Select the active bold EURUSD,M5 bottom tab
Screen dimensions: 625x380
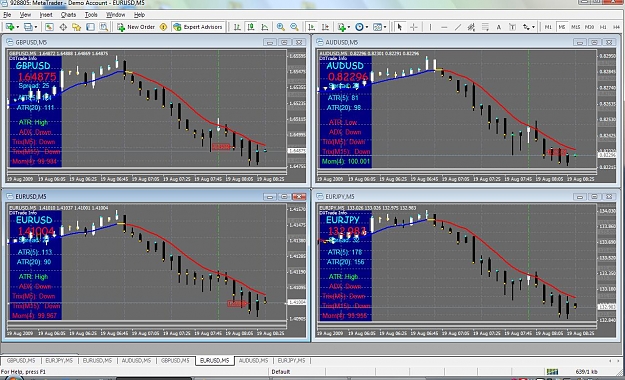coord(214,360)
